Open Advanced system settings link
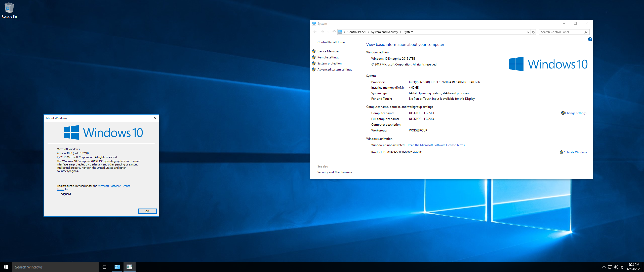Screen dimensions: 644x272 click(335, 70)
